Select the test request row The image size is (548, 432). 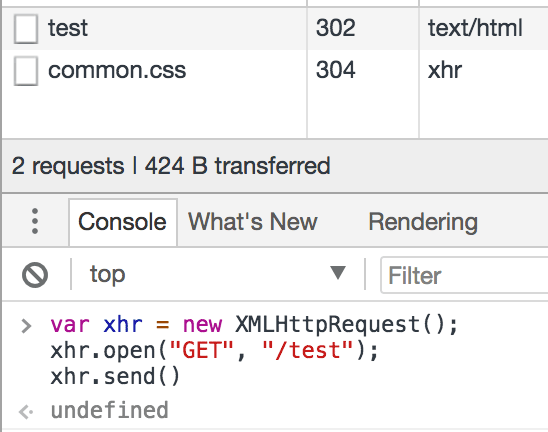(x=275, y=28)
